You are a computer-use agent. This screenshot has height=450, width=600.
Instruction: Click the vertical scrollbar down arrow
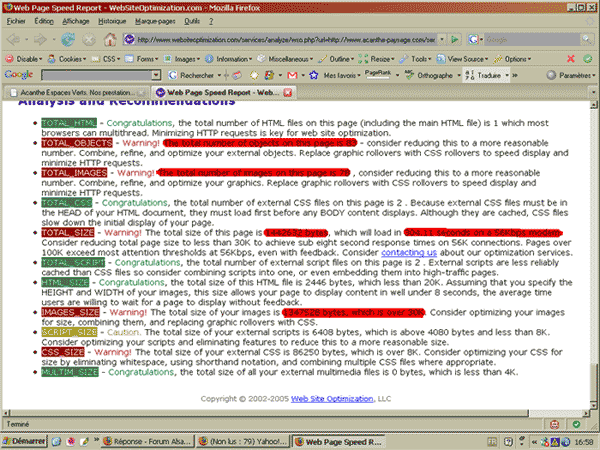(593, 405)
